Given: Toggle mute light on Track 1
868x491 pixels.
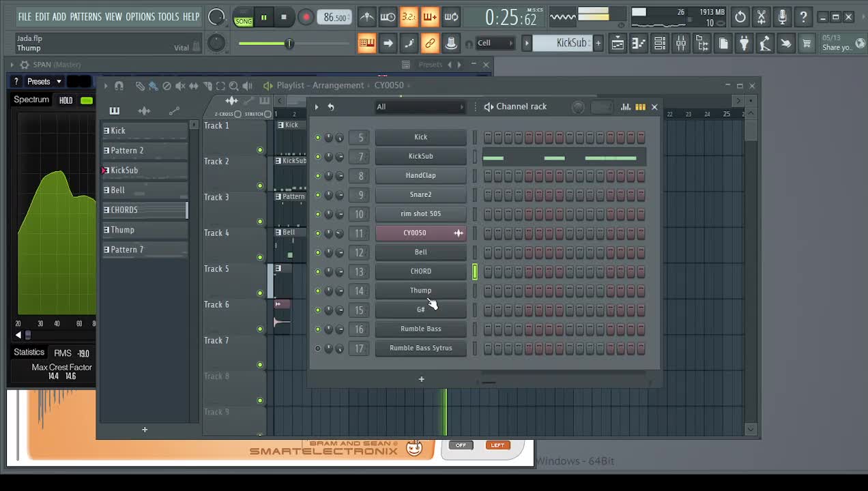Looking at the screenshot, I should [x=260, y=150].
